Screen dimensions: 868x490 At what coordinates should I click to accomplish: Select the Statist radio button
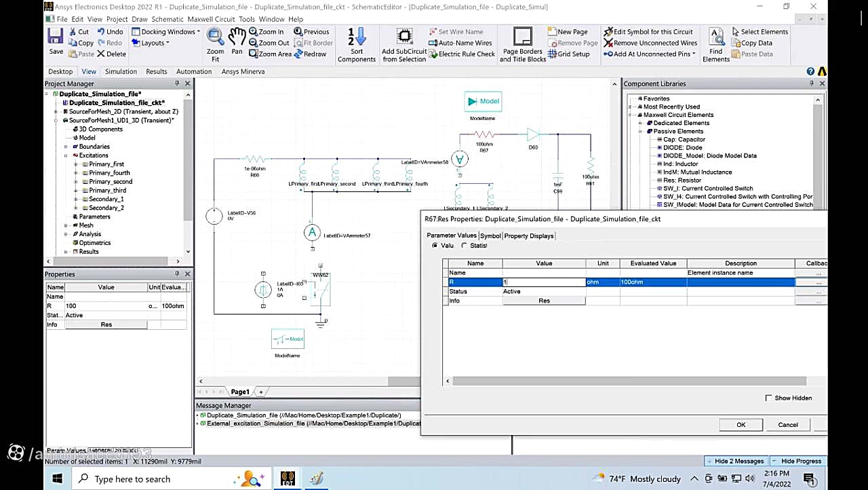pos(464,246)
